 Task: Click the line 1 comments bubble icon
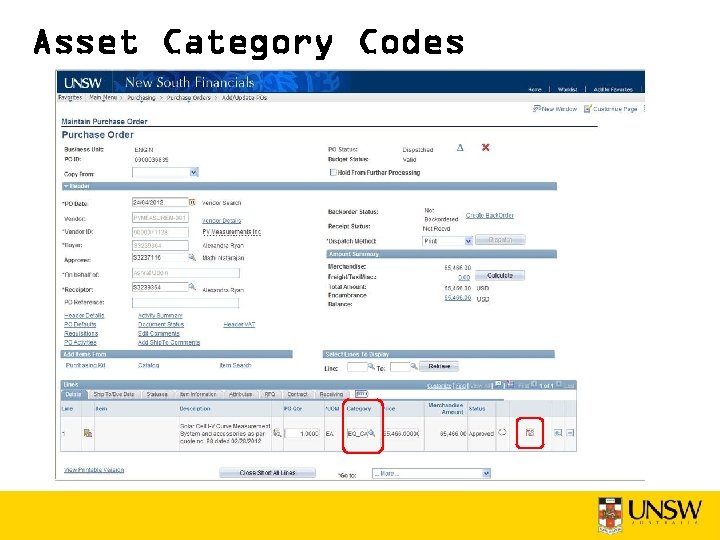pos(502,433)
